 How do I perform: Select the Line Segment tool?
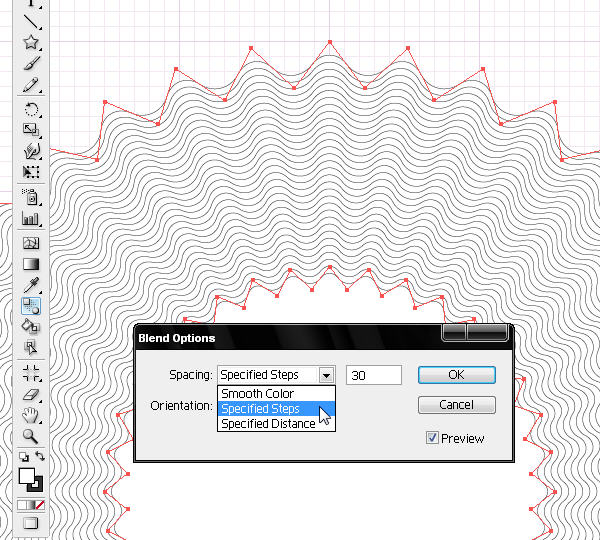tap(31, 21)
